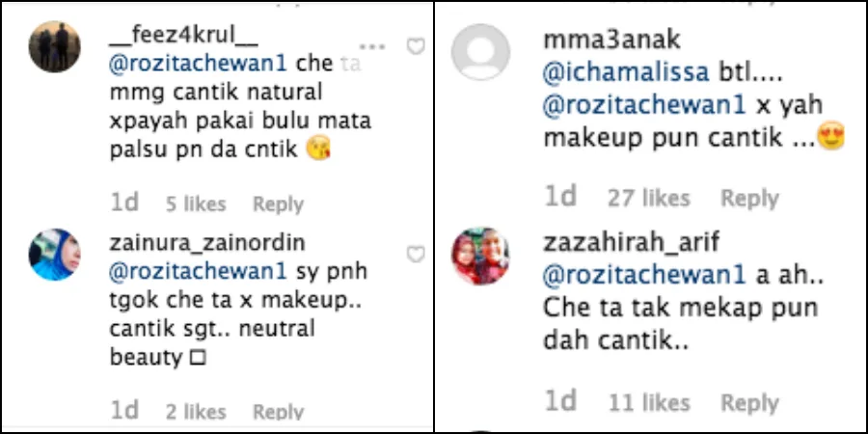
Task: View the 5 likes on __feez4krul__ comment
Action: pos(196,204)
